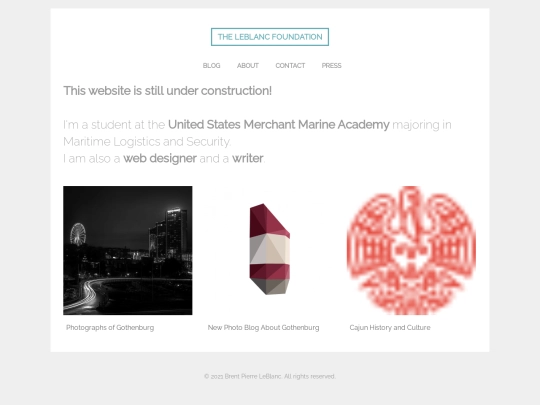
Task: Click the red and white polygon crystal image
Action: [x=270, y=249]
